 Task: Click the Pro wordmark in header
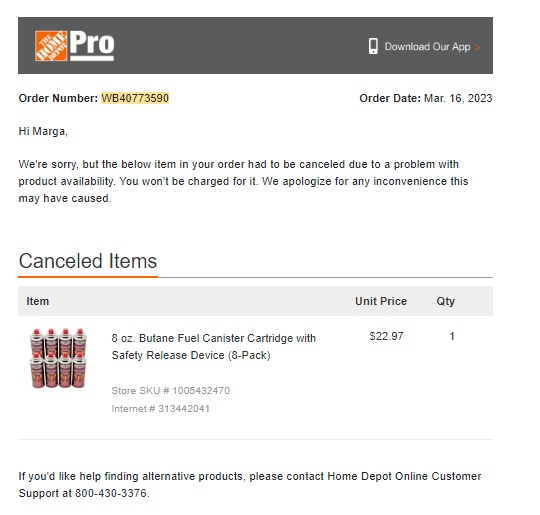coord(92,45)
